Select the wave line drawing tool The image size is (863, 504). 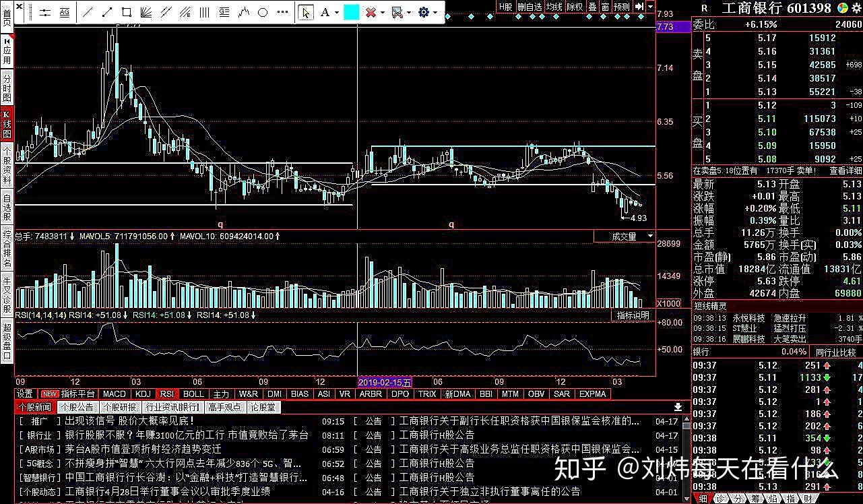244,12
